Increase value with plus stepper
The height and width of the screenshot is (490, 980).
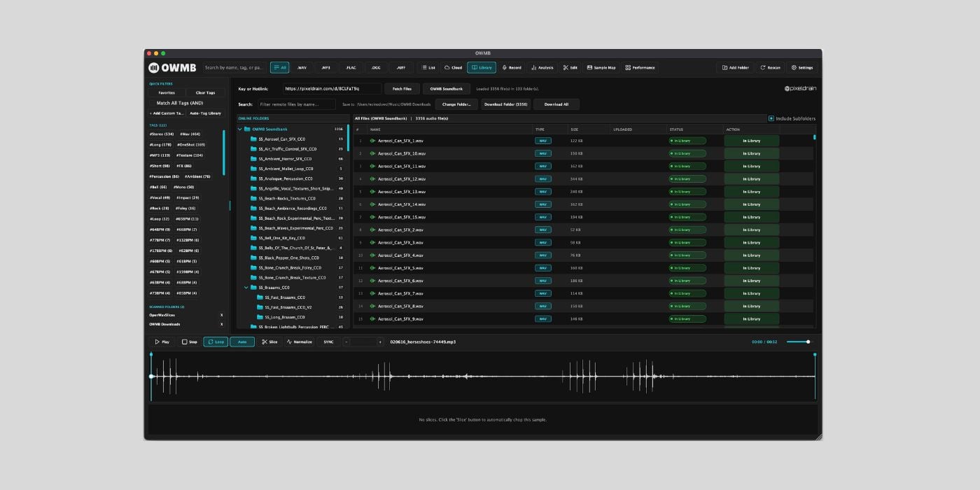tap(380, 342)
